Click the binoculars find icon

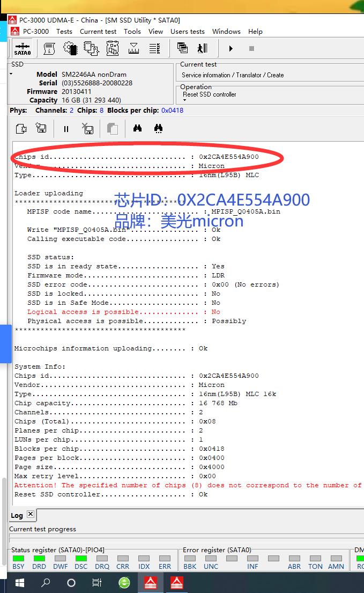pos(137,128)
